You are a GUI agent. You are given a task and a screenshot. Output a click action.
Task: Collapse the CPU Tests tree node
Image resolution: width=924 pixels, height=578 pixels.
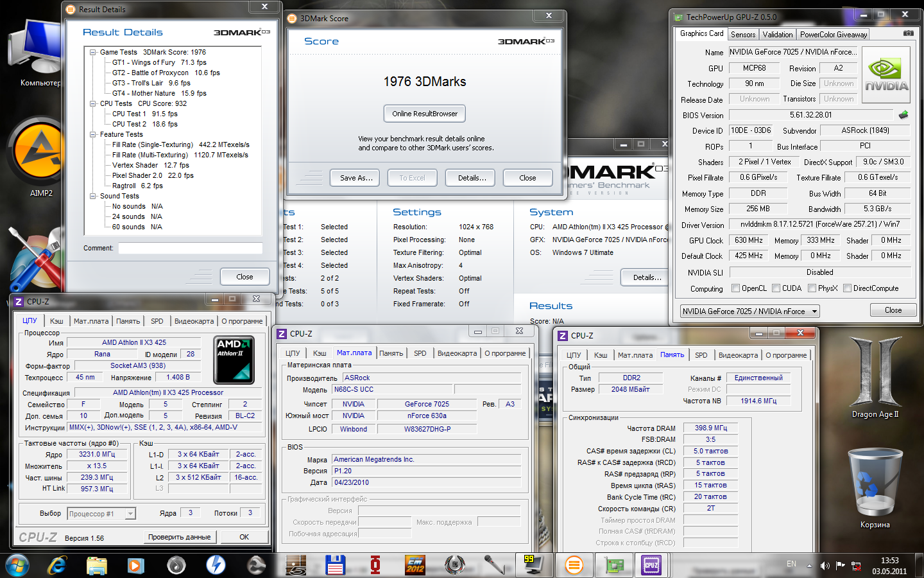point(93,103)
